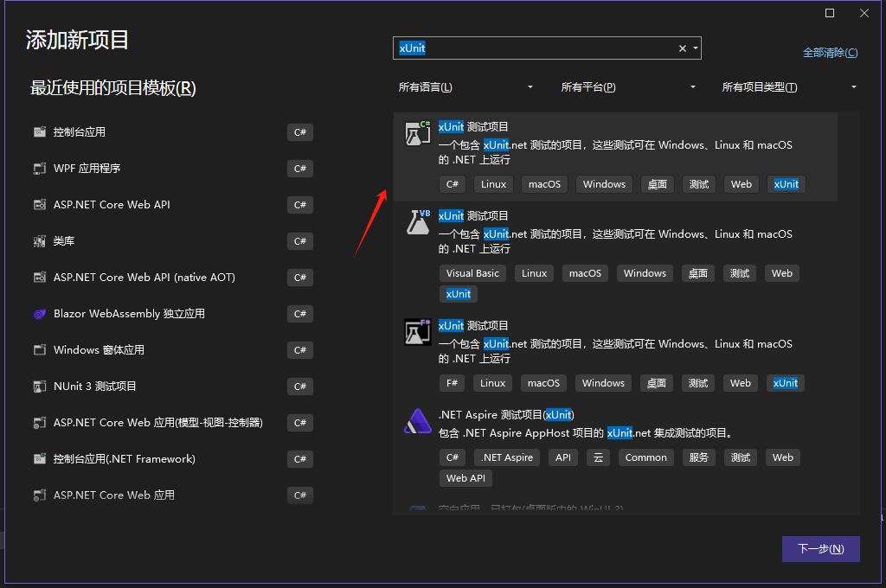Click the Web API tag
Image resolution: width=886 pixels, height=588 pixels.
[x=465, y=478]
